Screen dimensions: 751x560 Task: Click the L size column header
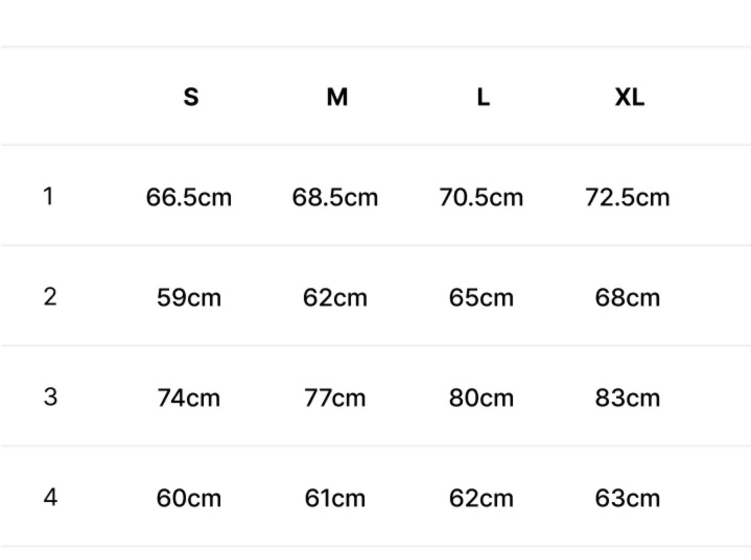pyautogui.click(x=483, y=97)
